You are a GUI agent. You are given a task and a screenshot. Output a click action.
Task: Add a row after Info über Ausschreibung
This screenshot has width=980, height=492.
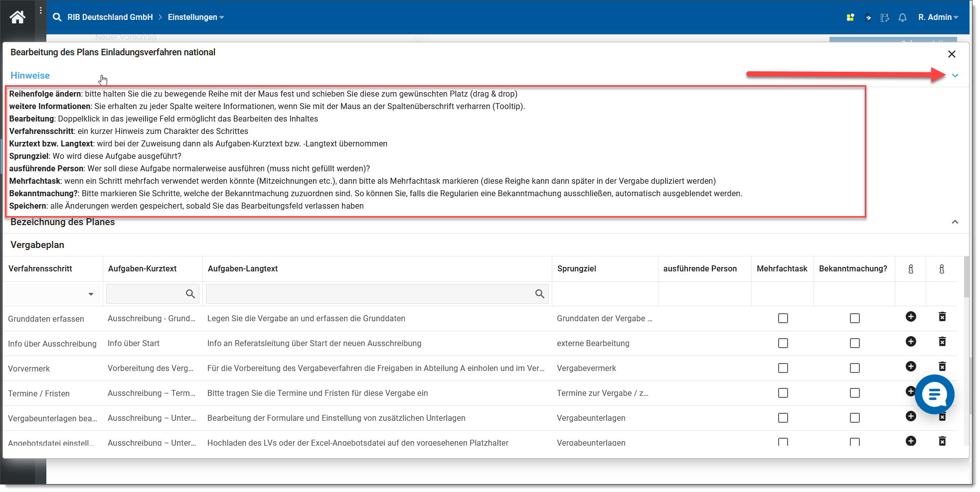(911, 342)
